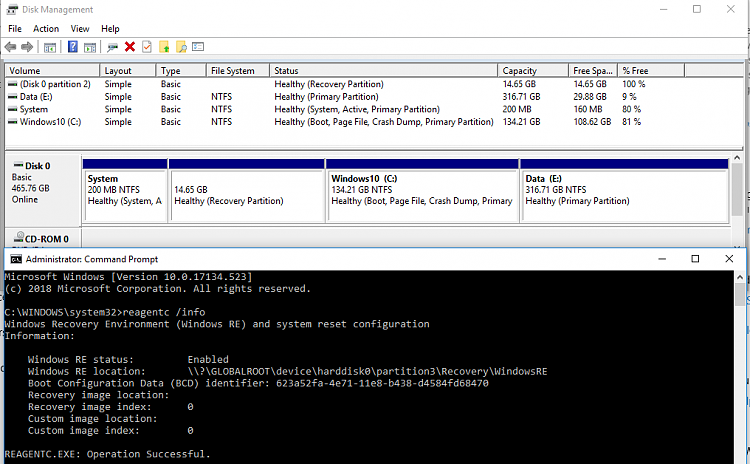The width and height of the screenshot is (750, 464).
Task: Open Help using the blue question mark icon
Action: 73,47
